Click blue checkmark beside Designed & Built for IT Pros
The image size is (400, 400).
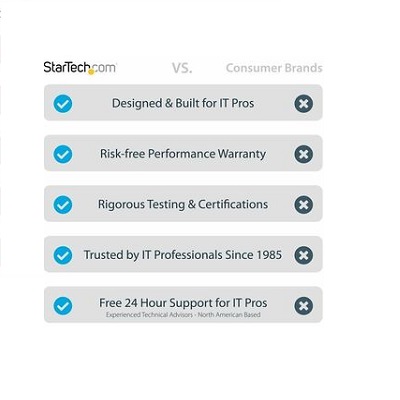click(x=63, y=104)
